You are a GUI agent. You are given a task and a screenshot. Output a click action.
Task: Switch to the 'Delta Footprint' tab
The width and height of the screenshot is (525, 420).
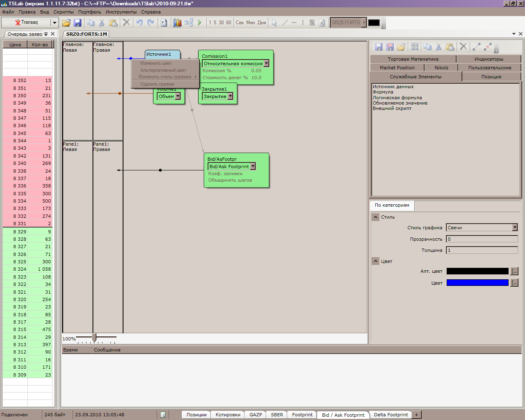[x=390, y=415]
